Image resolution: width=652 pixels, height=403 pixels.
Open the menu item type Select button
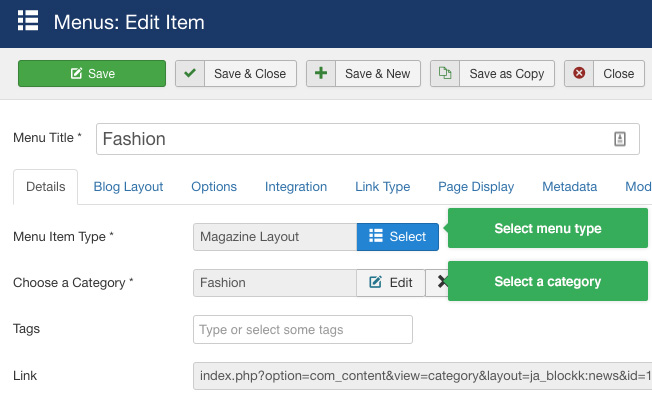click(x=398, y=237)
